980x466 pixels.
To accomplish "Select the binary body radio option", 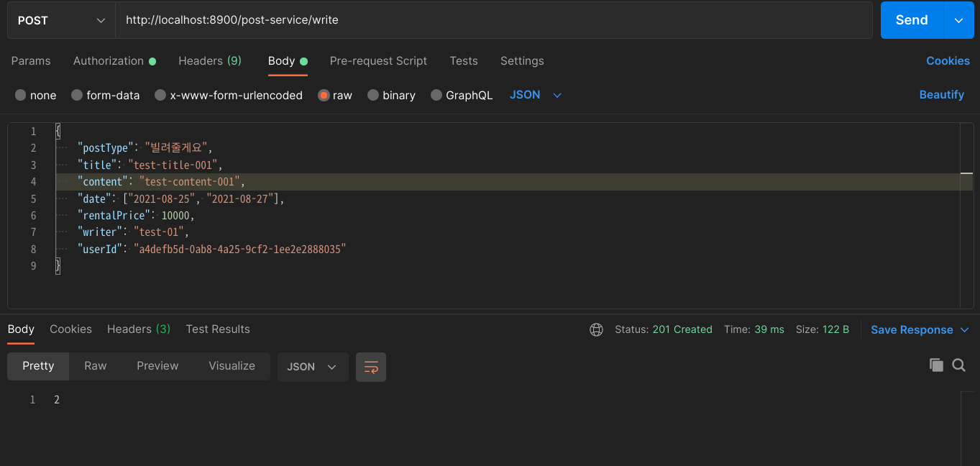I will [x=391, y=95].
